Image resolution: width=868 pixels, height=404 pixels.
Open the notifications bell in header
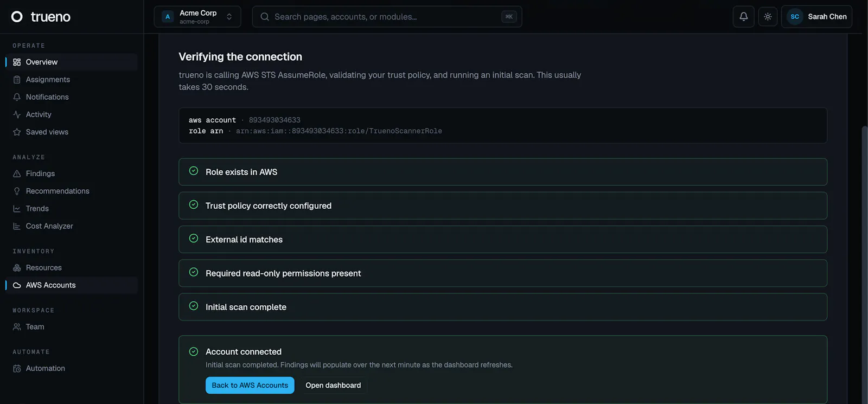pyautogui.click(x=743, y=17)
